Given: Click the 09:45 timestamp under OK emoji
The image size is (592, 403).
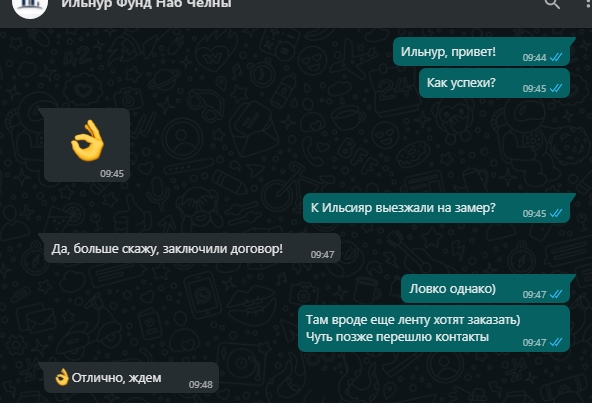Looking at the screenshot, I should click(x=112, y=173).
